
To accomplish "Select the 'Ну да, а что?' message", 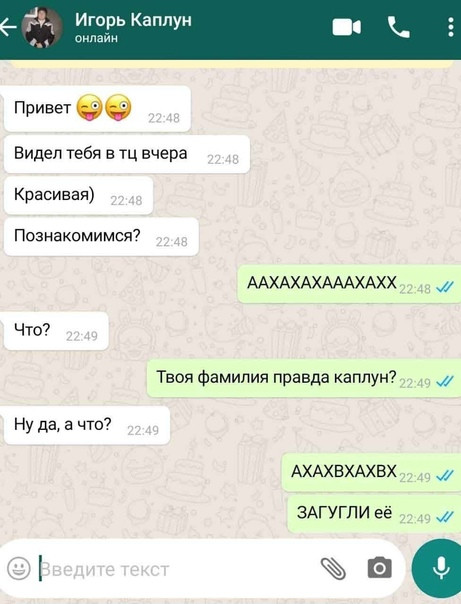I will tap(87, 425).
